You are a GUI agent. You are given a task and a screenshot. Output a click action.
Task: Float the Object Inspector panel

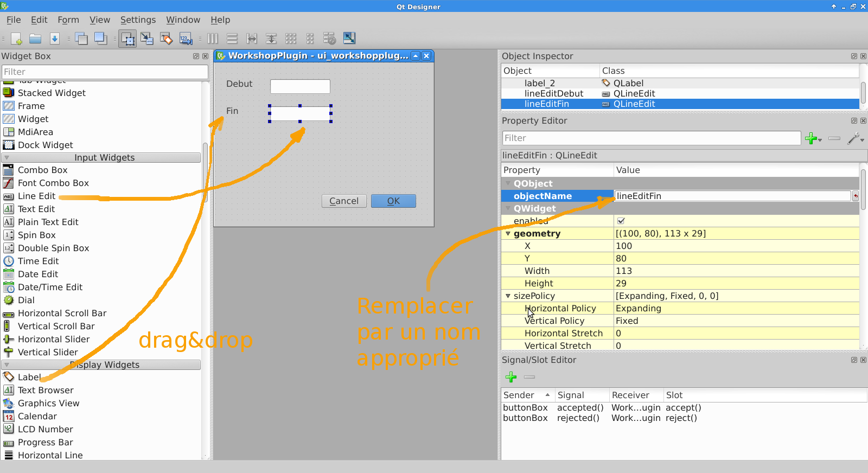click(x=854, y=56)
